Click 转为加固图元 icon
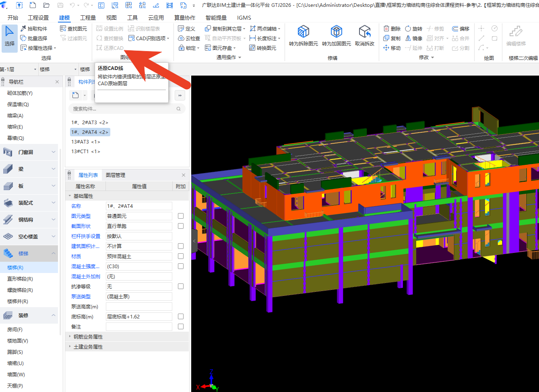539x392 pixels. 337,35
